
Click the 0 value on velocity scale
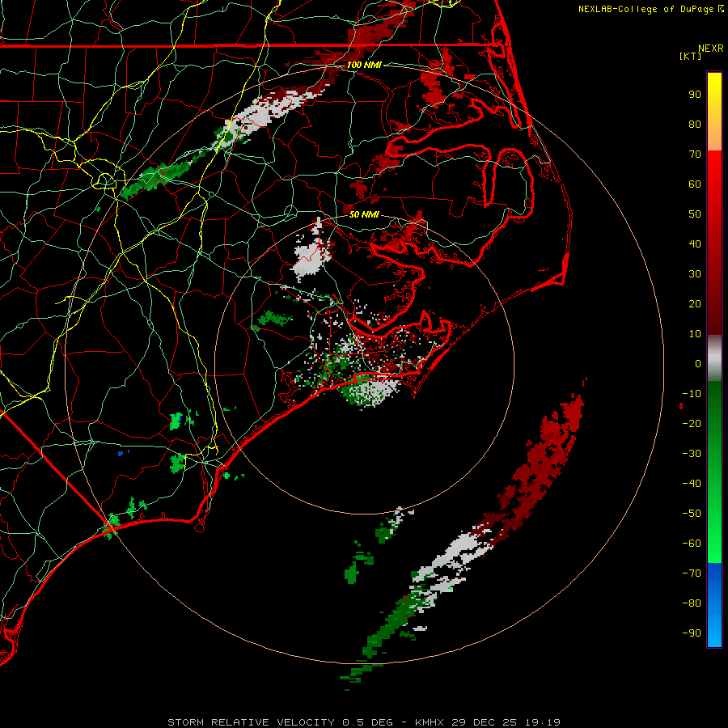pos(698,364)
